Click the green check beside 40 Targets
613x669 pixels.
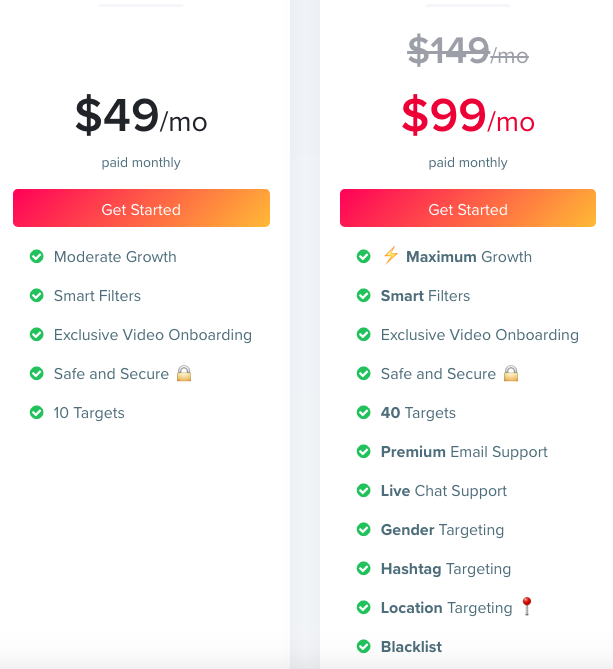(x=363, y=413)
